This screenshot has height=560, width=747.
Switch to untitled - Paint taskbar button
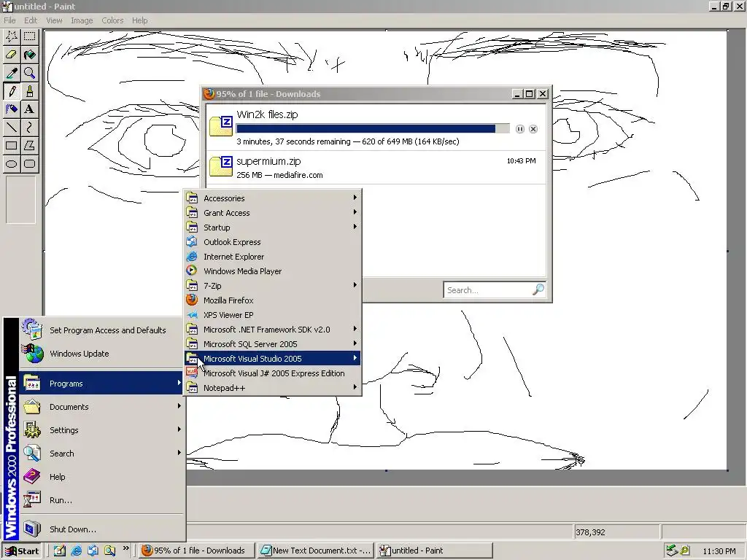(x=433, y=551)
